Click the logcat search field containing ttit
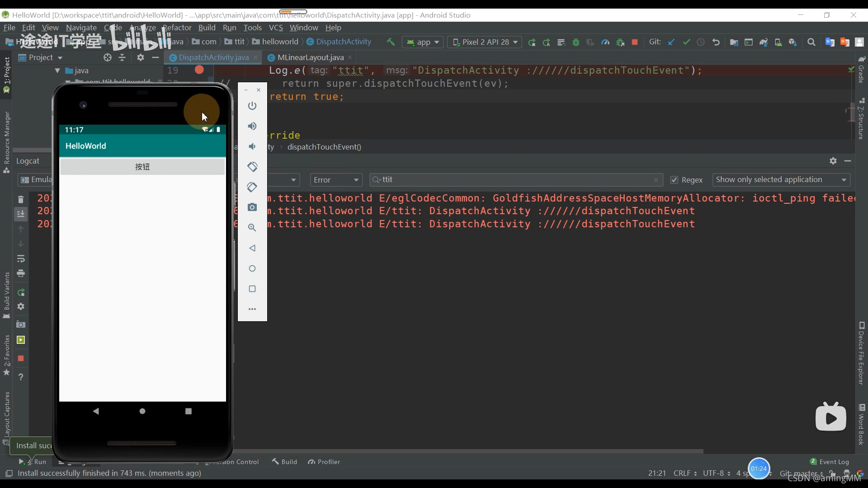The image size is (868, 488). pyautogui.click(x=515, y=180)
